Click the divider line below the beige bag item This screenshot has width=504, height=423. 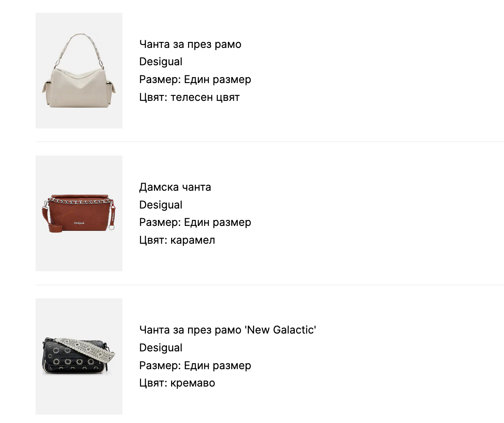click(x=269, y=142)
